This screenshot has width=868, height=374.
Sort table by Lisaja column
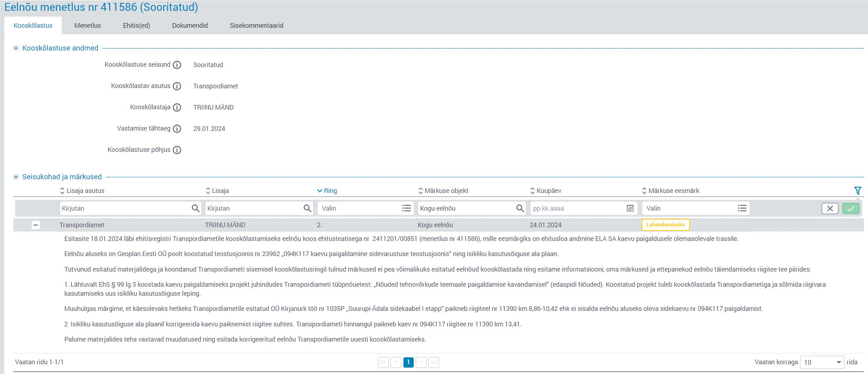click(x=217, y=191)
